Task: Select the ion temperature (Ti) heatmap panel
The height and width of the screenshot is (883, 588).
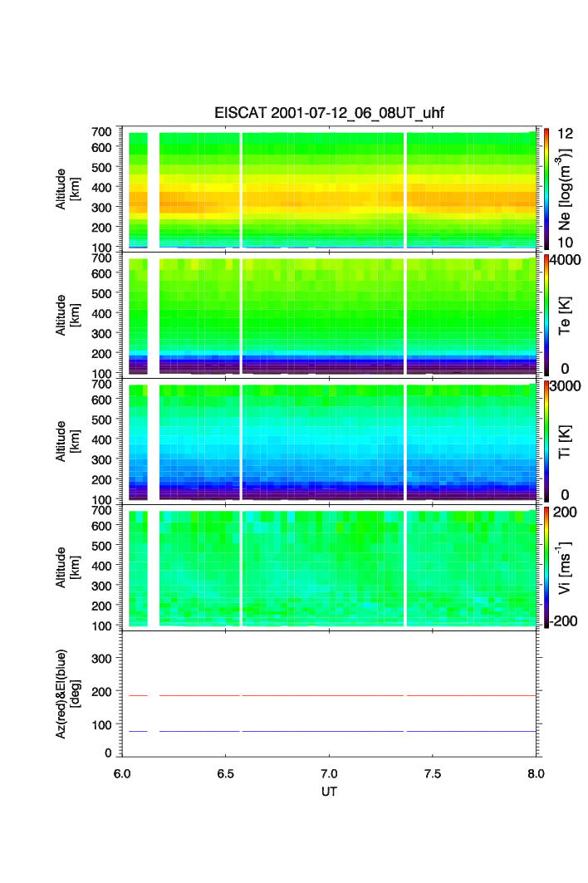Action: [x=330, y=443]
